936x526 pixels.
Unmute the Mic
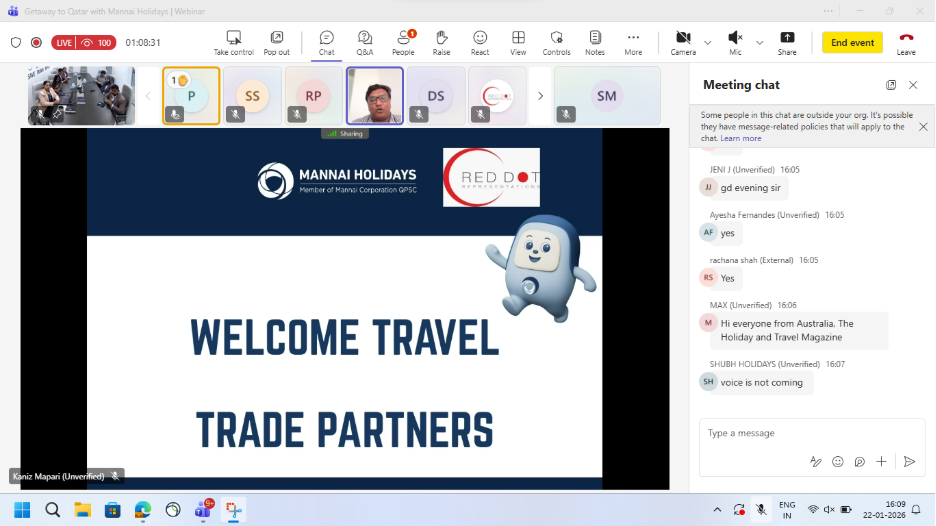(735, 42)
